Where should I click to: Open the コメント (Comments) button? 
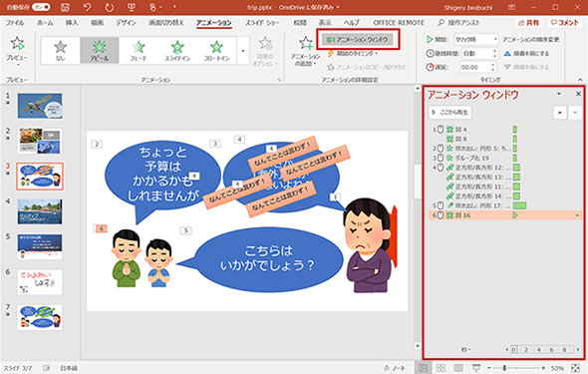(x=565, y=23)
